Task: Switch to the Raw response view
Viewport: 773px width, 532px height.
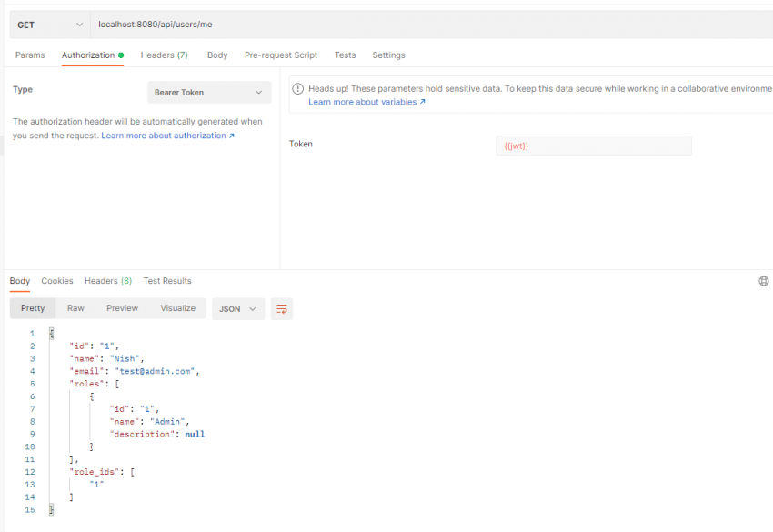Action: [x=75, y=308]
